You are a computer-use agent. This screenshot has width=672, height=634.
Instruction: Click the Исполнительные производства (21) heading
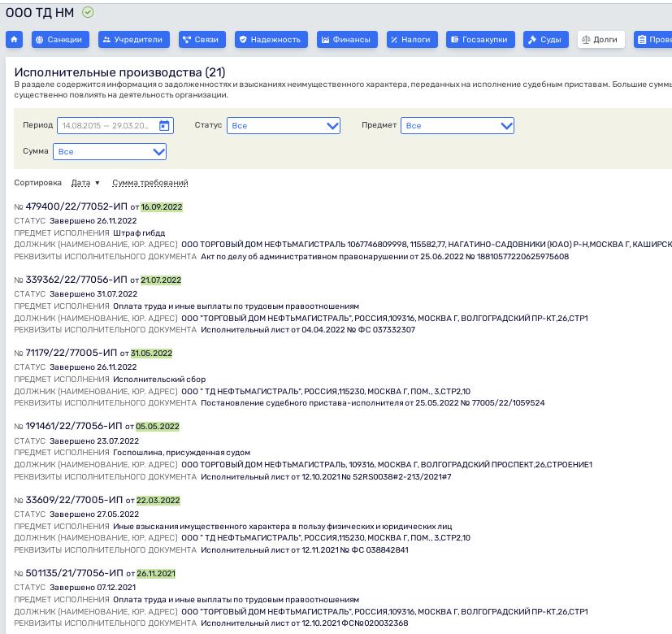click(119, 72)
